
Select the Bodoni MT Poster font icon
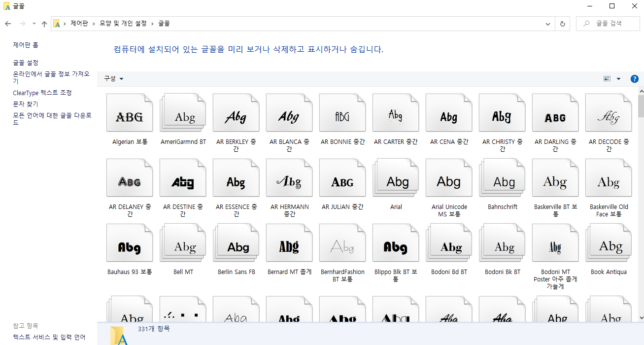[x=555, y=243]
